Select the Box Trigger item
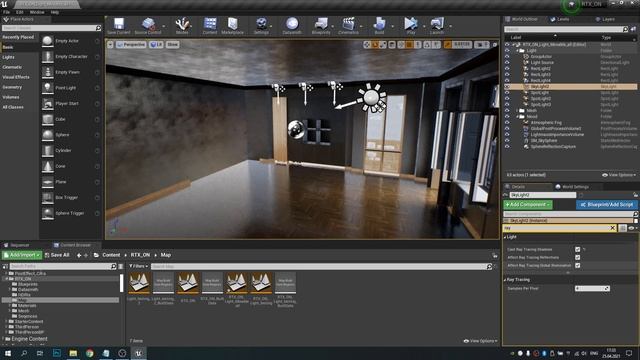The height and width of the screenshot is (360, 640). point(71,198)
